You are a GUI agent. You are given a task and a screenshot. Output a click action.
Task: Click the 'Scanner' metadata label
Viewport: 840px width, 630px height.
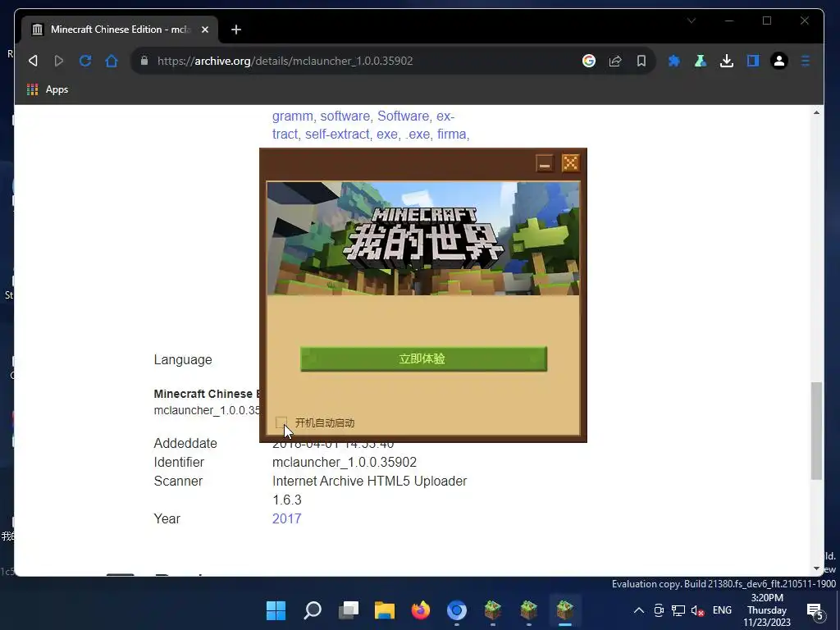click(178, 481)
